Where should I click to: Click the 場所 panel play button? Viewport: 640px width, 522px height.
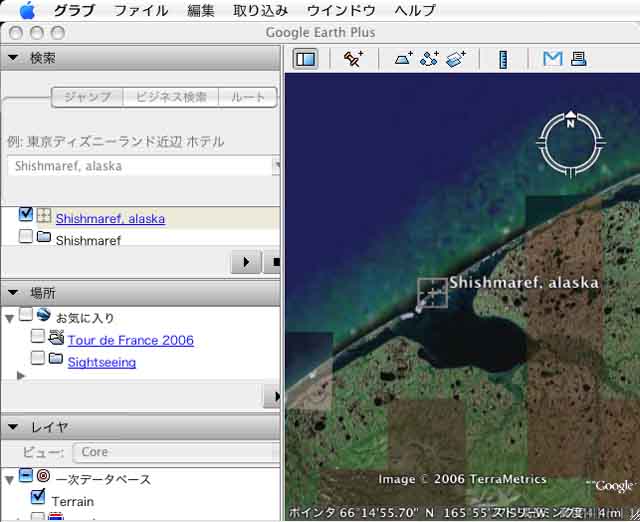272,396
